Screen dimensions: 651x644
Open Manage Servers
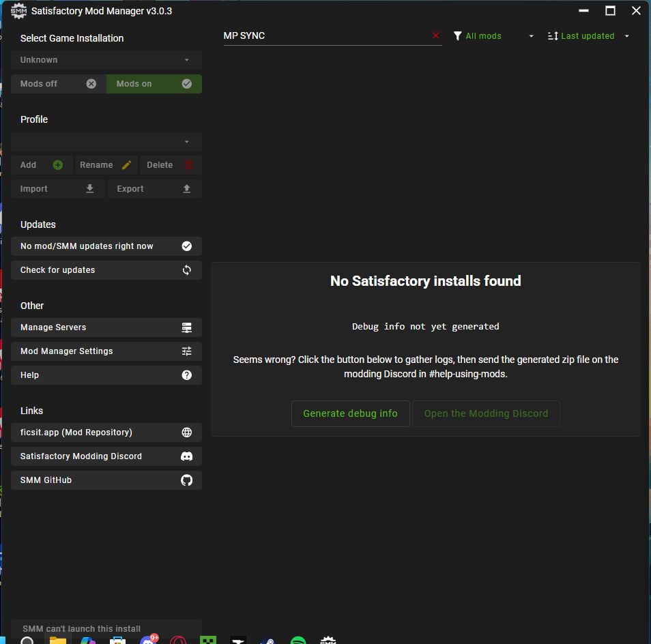[106, 328]
